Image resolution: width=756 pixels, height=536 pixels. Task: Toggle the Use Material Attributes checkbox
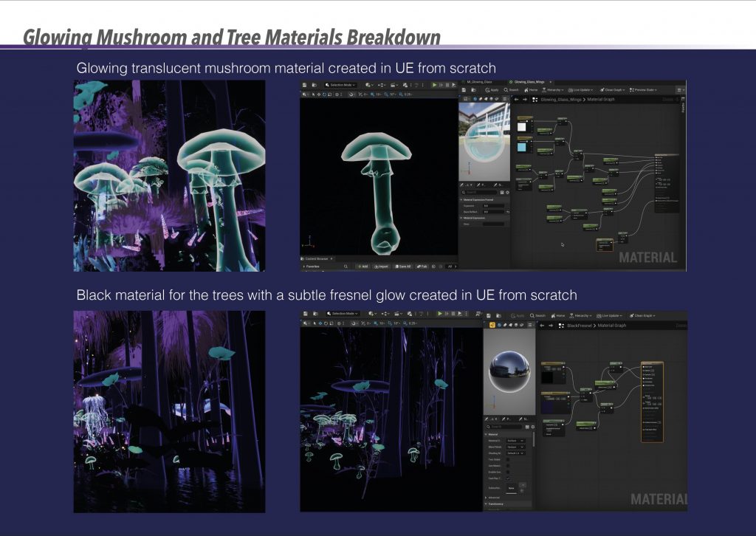click(x=507, y=465)
